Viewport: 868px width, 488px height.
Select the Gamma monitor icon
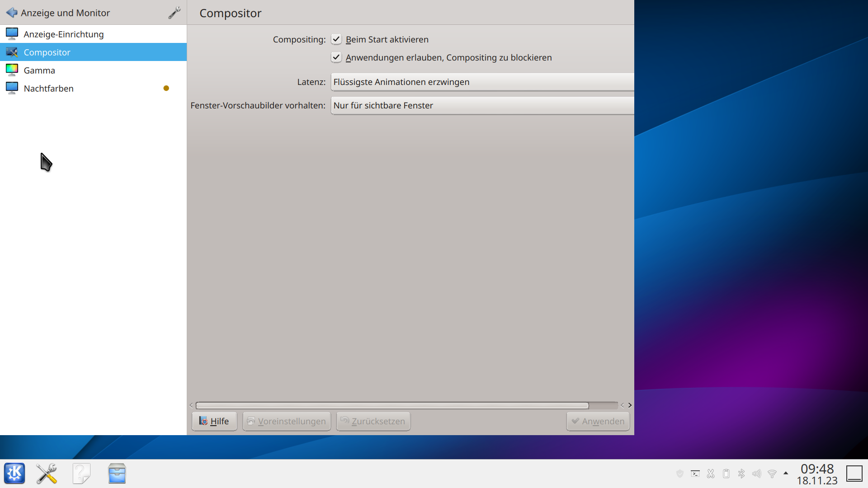coord(11,70)
